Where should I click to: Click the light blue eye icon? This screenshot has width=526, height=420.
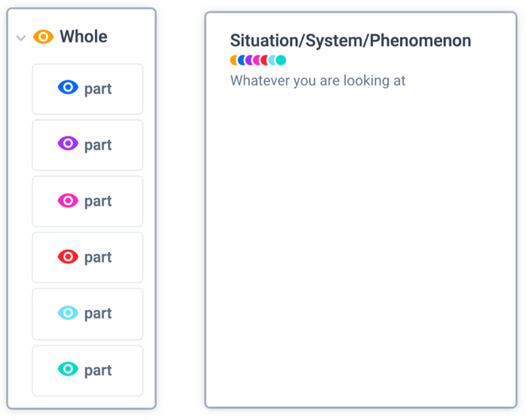click(68, 313)
